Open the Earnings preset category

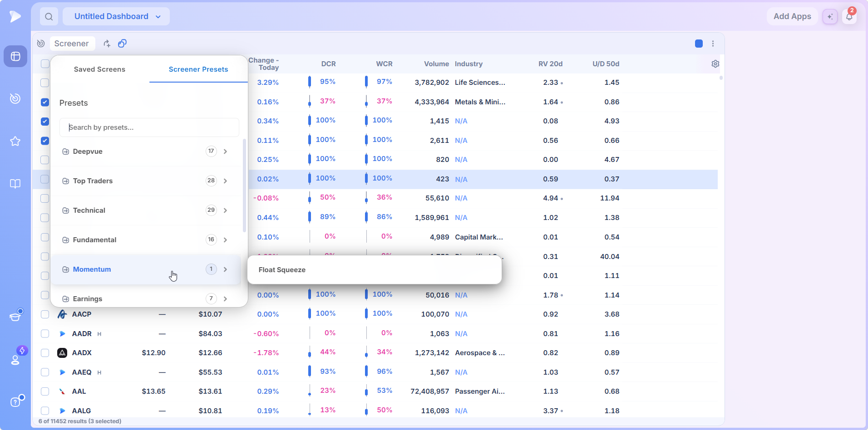146,299
